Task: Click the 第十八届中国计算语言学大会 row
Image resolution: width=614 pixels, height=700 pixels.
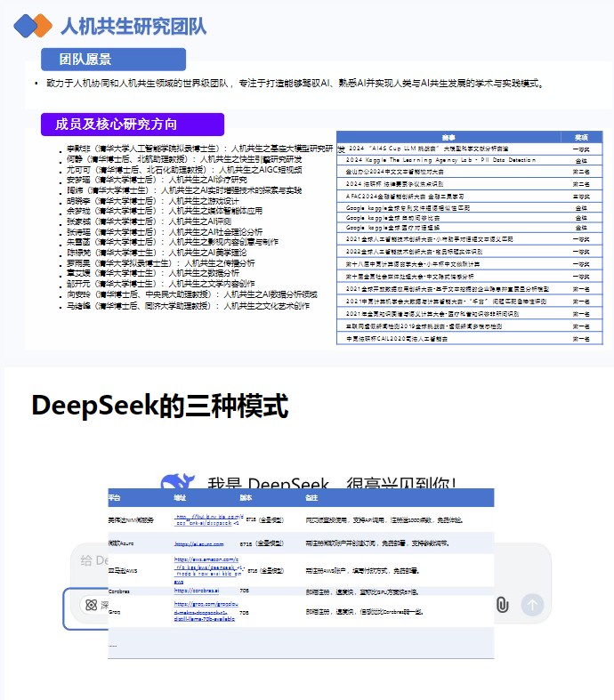Action: point(470,264)
